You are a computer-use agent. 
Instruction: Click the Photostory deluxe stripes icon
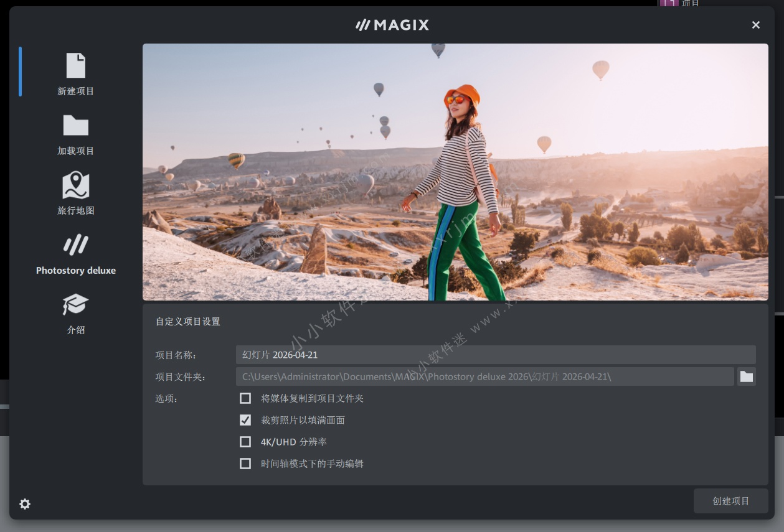pyautogui.click(x=75, y=245)
